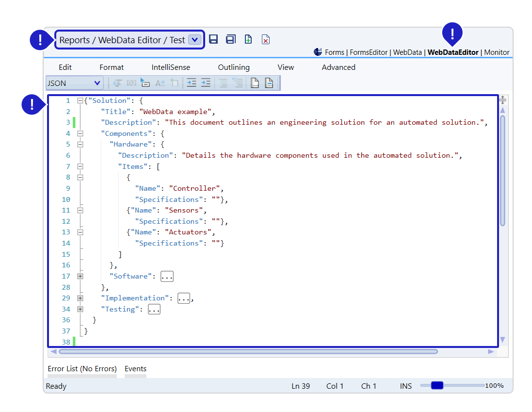
Task: Click the Save All icon
Action: tap(231, 40)
